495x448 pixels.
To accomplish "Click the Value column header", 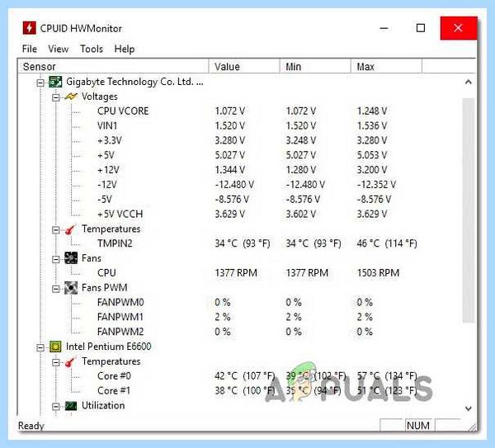I will pyautogui.click(x=244, y=67).
